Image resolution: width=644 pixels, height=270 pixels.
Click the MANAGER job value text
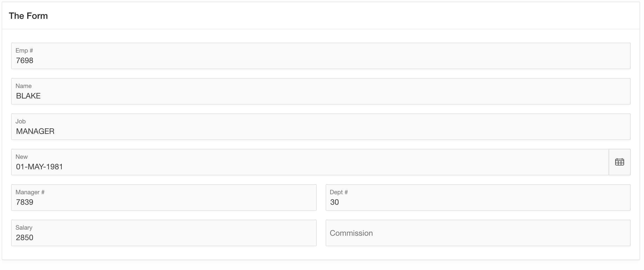pyautogui.click(x=35, y=131)
